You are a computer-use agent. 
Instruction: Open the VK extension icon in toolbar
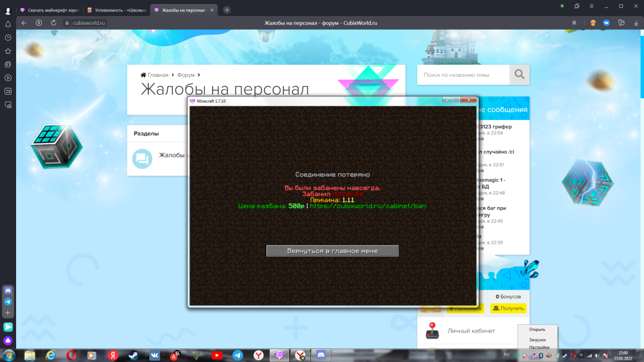(x=607, y=23)
